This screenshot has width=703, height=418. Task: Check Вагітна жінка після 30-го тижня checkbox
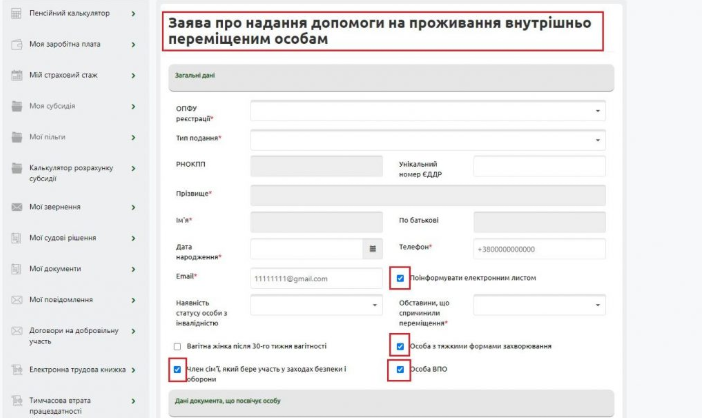[178, 346]
